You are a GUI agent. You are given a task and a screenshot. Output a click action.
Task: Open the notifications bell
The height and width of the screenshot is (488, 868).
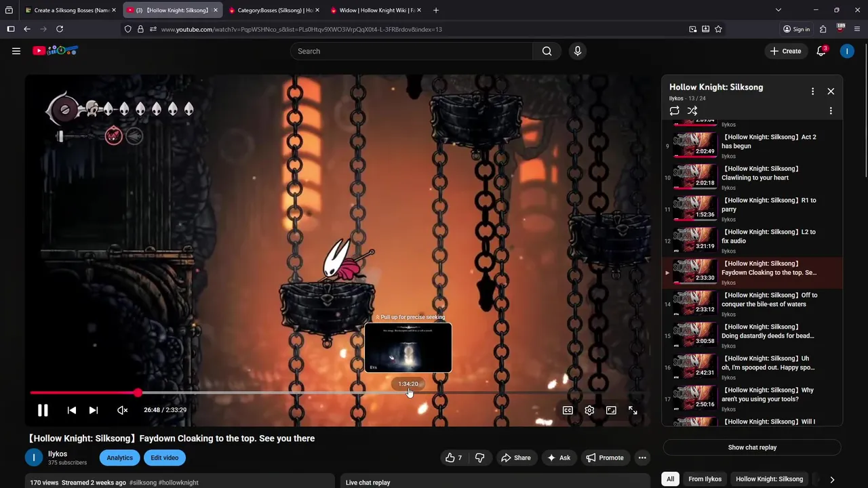point(821,51)
